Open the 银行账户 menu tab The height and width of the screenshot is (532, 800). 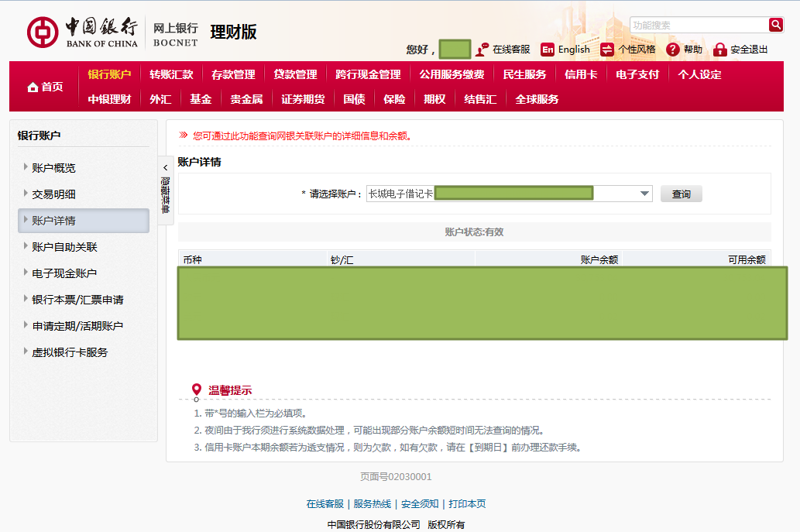click(x=109, y=74)
